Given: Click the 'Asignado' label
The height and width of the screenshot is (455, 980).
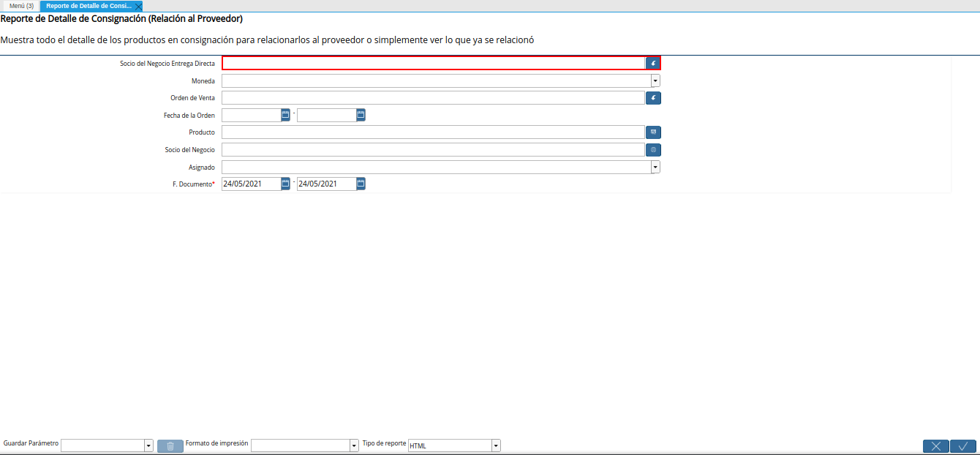Looking at the screenshot, I should click(x=202, y=168).
